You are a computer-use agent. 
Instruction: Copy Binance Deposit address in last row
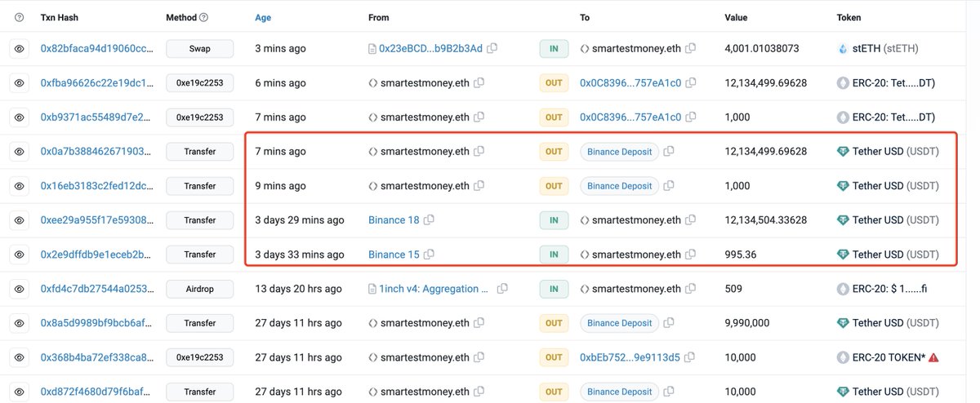coord(669,392)
